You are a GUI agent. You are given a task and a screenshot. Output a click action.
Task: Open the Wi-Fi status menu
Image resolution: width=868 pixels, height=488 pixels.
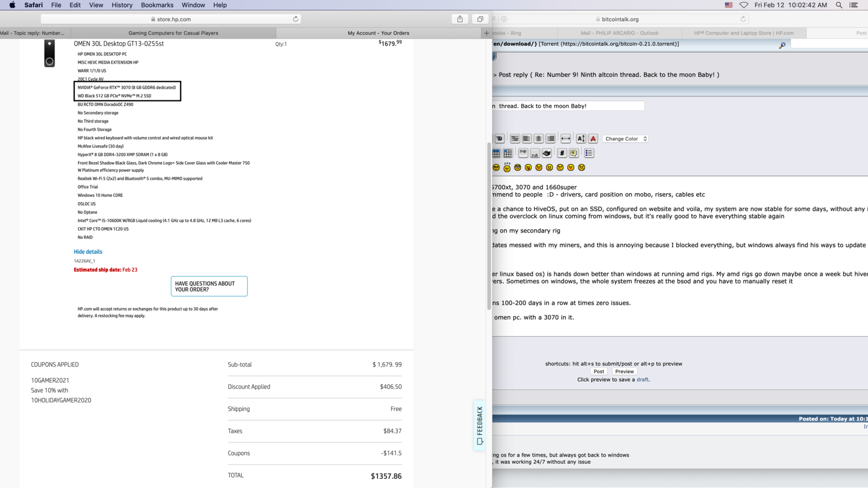744,5
